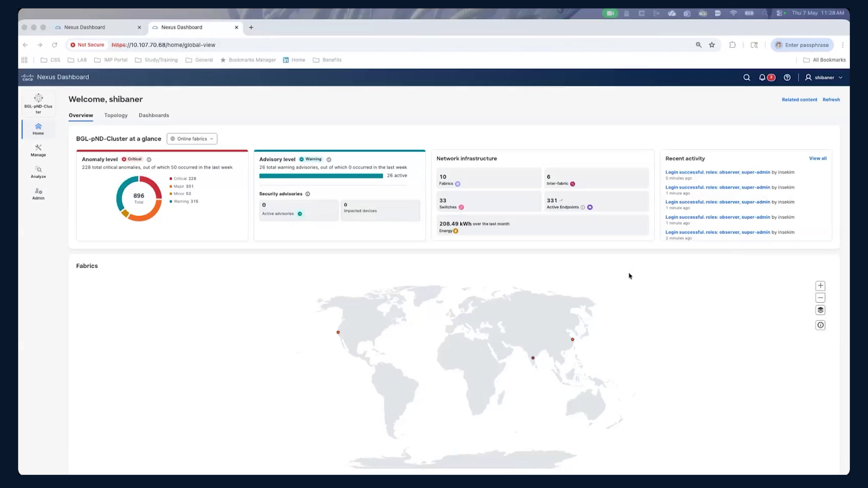Click the Security advisories info icon
The height and width of the screenshot is (488, 868).
point(307,194)
